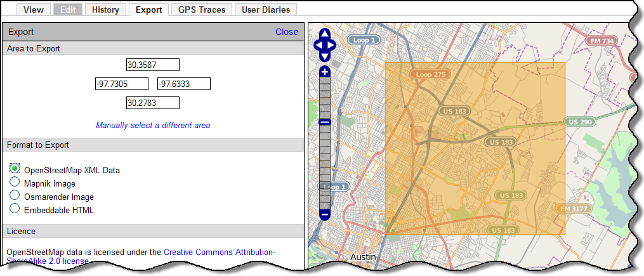Click the south latitude field 30.2783
This screenshot has width=644, height=276.
point(153,103)
